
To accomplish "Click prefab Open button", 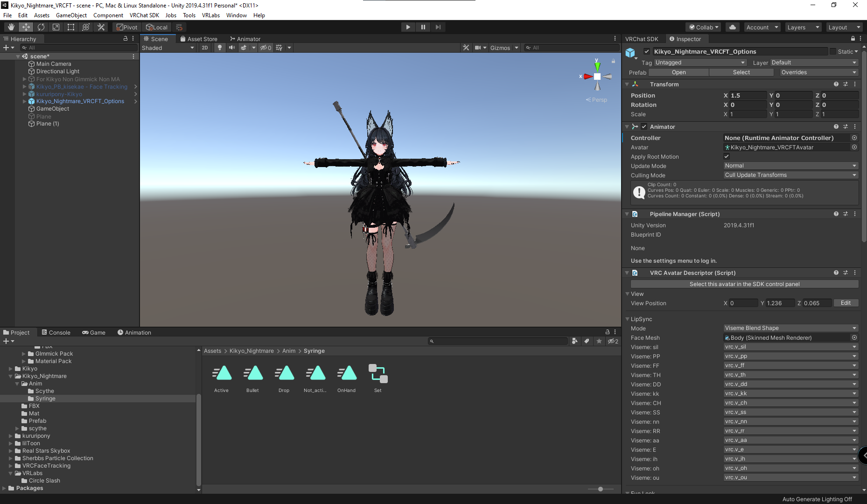I will (679, 72).
